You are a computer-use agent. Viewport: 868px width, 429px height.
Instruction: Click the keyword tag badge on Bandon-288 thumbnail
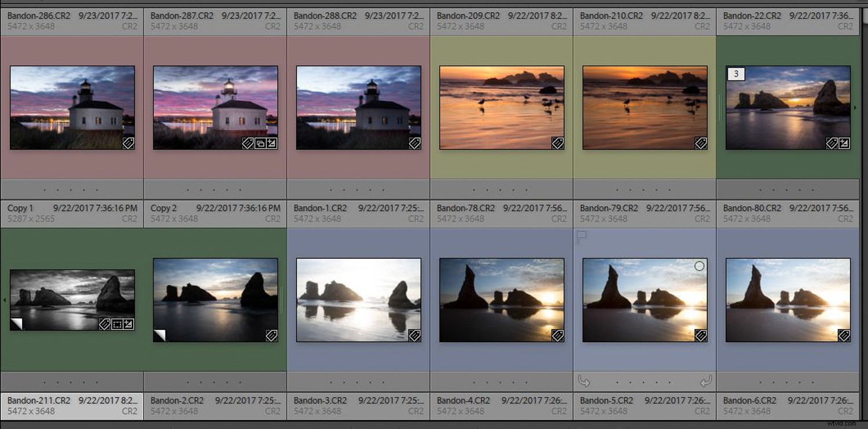click(415, 143)
